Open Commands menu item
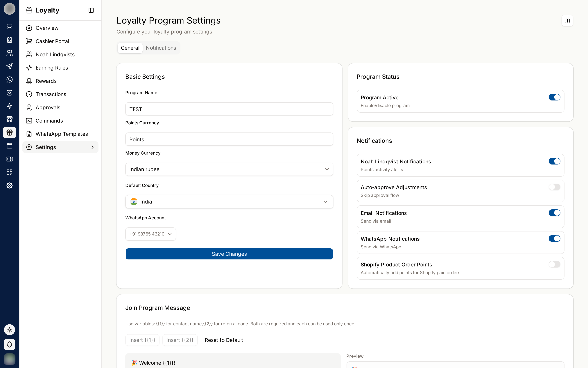 pyautogui.click(x=60, y=121)
